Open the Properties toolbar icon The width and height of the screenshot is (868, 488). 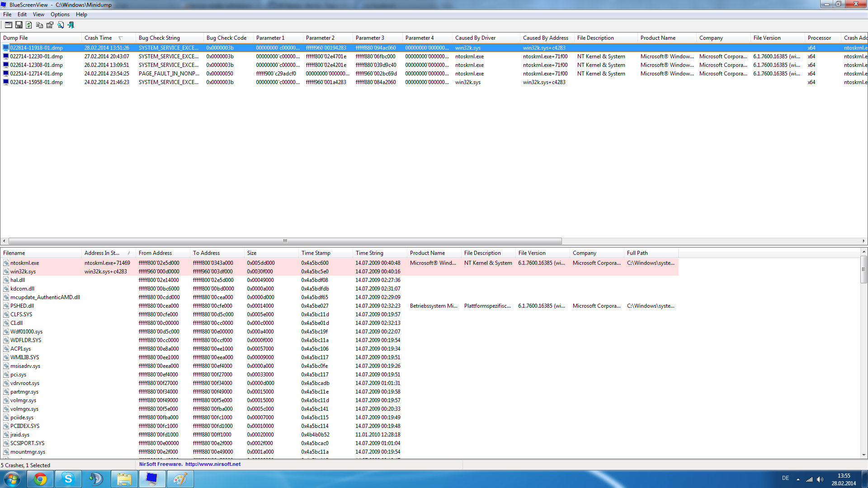[50, 25]
